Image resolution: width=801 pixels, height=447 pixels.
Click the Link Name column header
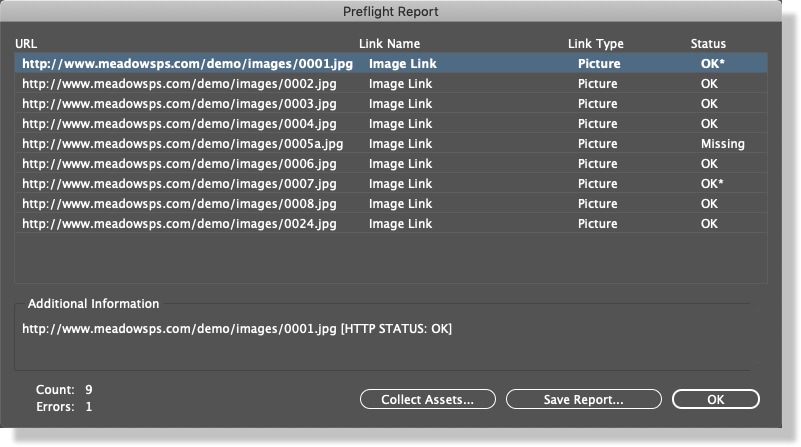pos(389,44)
